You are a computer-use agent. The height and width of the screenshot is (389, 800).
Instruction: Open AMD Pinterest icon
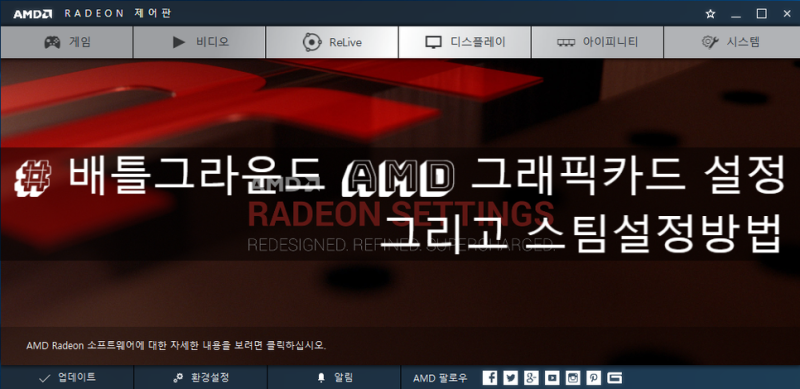tap(593, 378)
